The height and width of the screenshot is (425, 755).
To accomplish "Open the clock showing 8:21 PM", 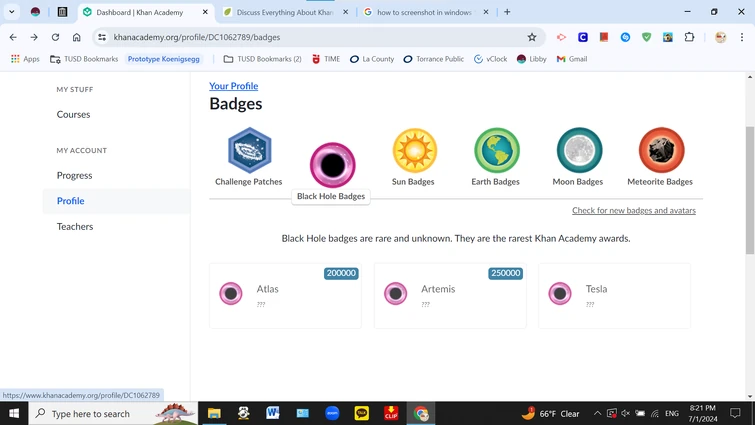I will click(x=703, y=413).
